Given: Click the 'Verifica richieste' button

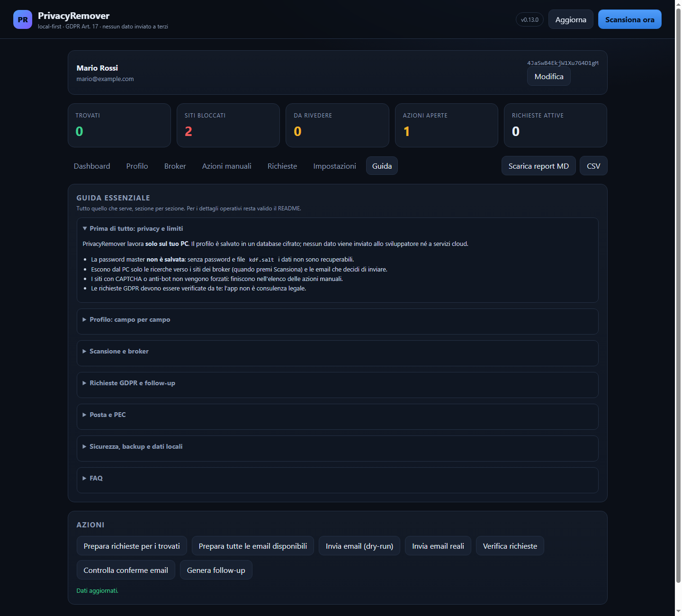Looking at the screenshot, I should tap(510, 546).
